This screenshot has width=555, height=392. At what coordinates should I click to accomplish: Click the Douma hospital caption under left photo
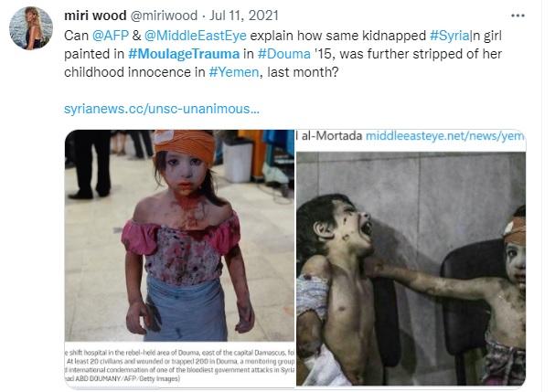[x=180, y=366]
